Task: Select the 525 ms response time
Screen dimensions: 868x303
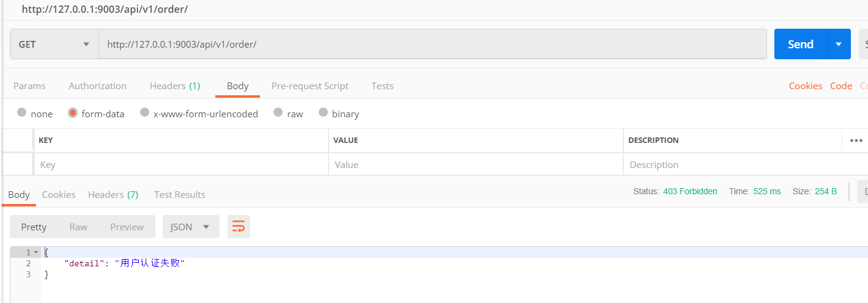Action: (767, 191)
